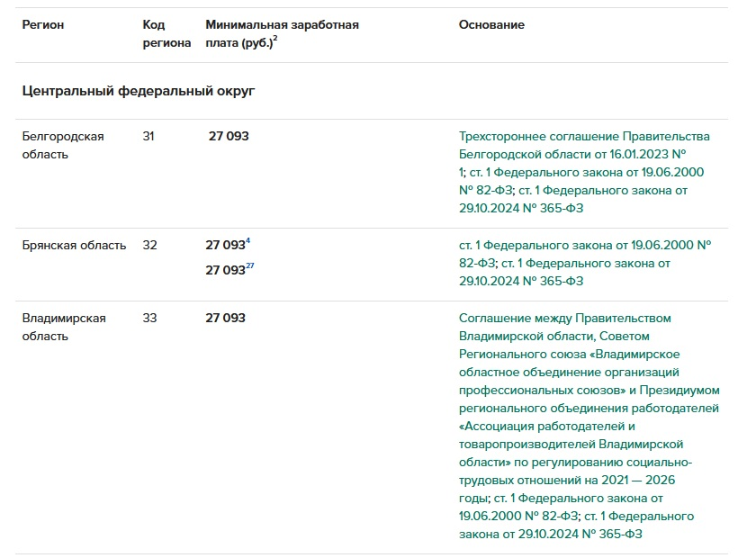Open footnote 27 beside the Bryansk wage
This screenshot has width=756, height=558.
point(250,266)
